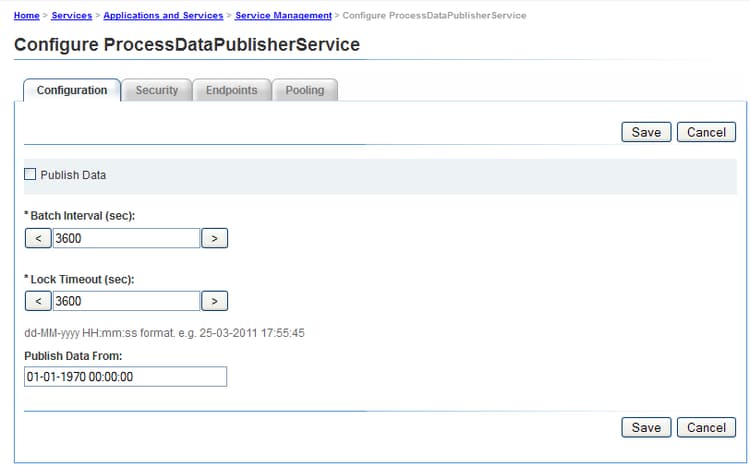Switch to the Security tab
The width and height of the screenshot is (750, 467).
(x=156, y=90)
